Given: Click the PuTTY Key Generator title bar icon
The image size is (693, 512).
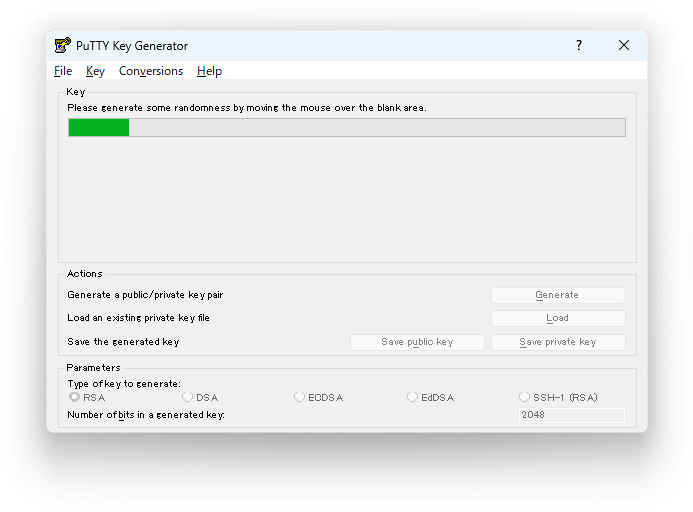Looking at the screenshot, I should click(x=63, y=45).
